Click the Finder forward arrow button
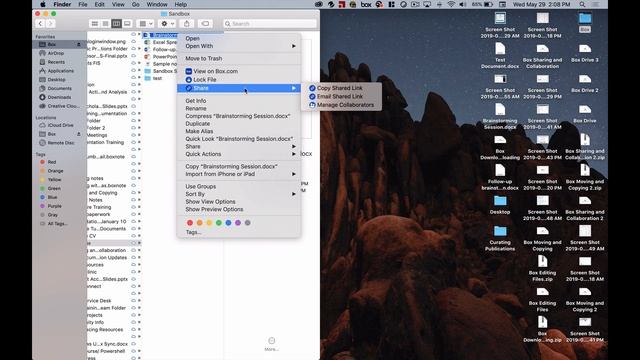This screenshot has width=640, height=360. 51,24
